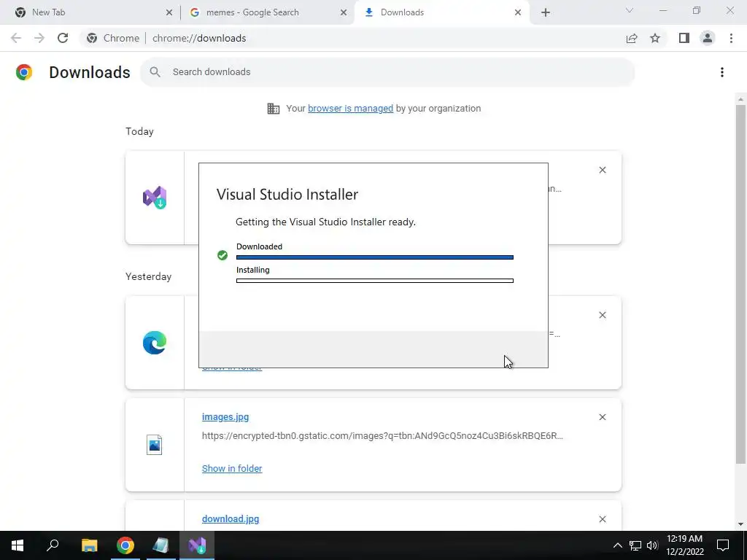Open download.jpg file link
Image resolution: width=747 pixels, height=560 pixels.
[231, 519]
